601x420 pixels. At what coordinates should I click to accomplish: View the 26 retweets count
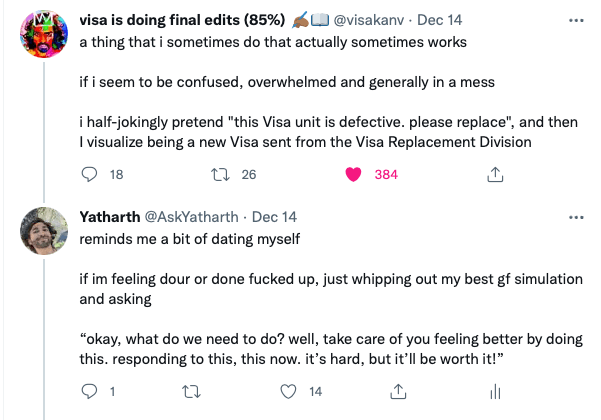(x=249, y=174)
